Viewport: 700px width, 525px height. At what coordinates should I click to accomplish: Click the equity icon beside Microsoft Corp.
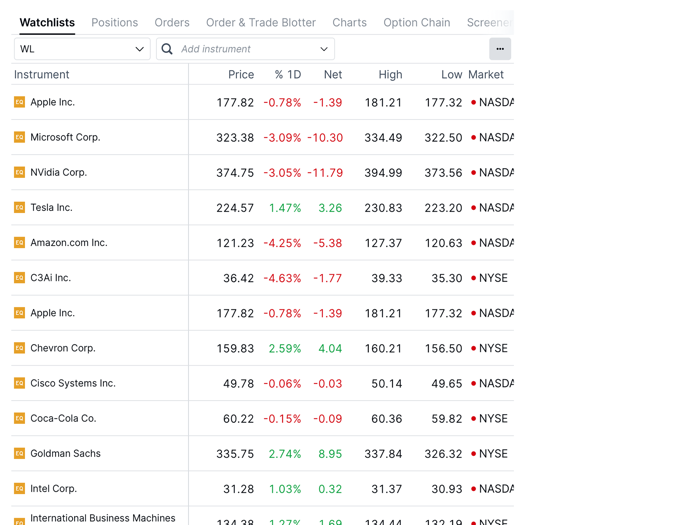tap(19, 137)
